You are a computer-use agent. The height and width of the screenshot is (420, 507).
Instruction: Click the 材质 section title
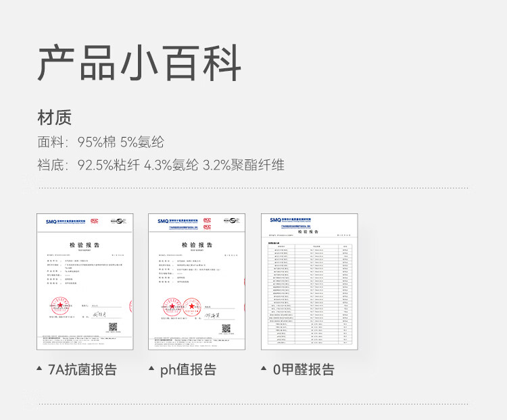pyautogui.click(x=54, y=117)
